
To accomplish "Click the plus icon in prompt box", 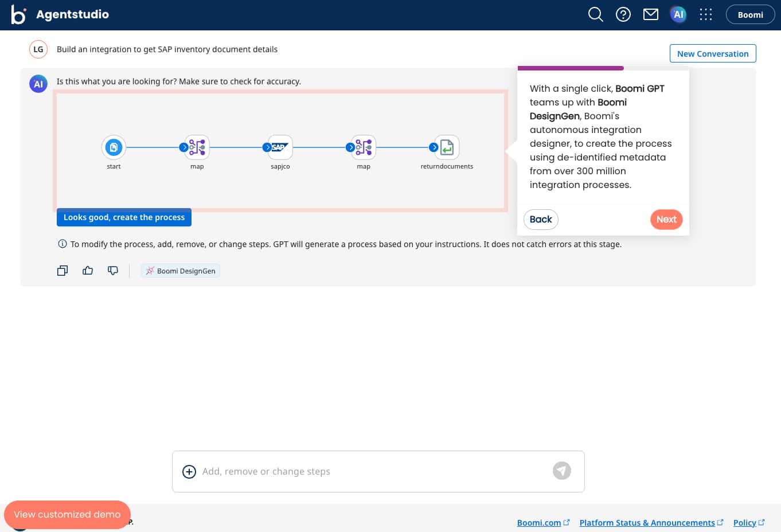I will point(189,472).
